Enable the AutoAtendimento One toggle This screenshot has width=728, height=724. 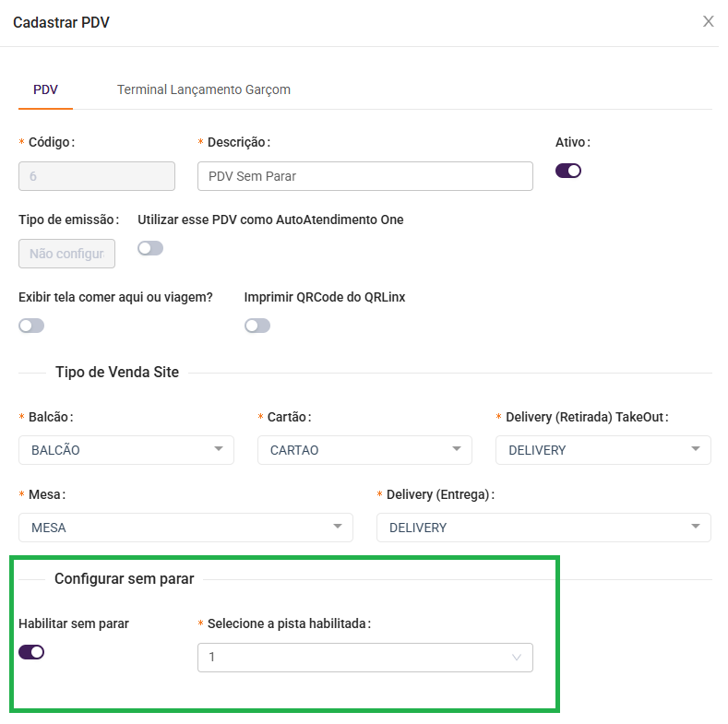coord(150,248)
